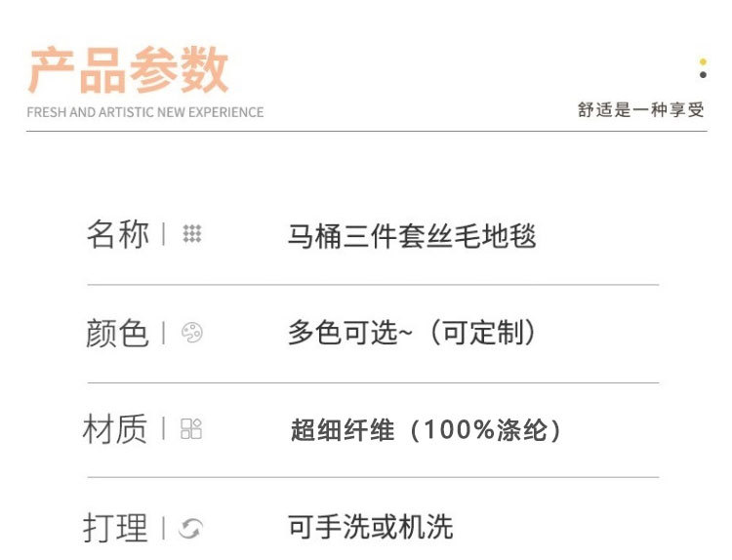732x560 pixels.
Task: Click the color value 多色可选~（可定制）
Action: pyautogui.click(x=412, y=333)
